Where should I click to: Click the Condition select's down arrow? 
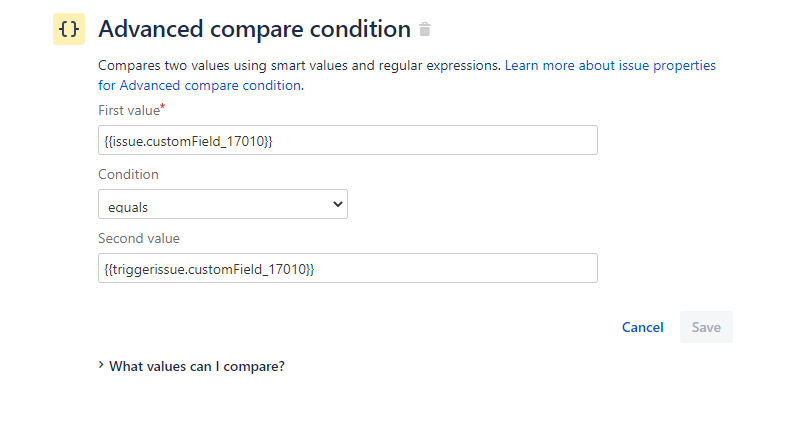[336, 205]
